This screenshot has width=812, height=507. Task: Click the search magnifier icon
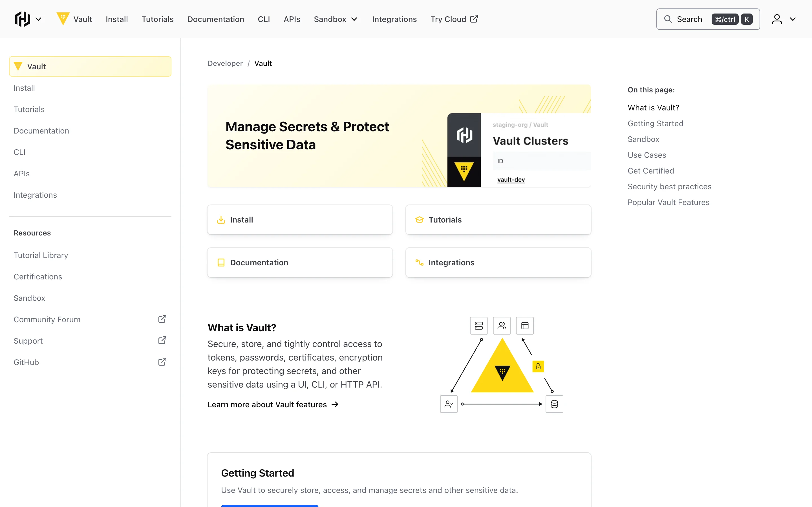pos(668,19)
